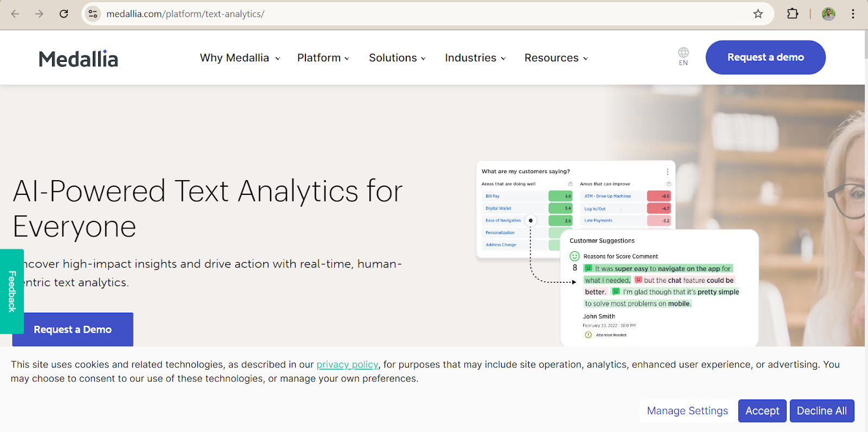Click the browser forward arrow
Screen dimensions: 868x432
point(39,14)
